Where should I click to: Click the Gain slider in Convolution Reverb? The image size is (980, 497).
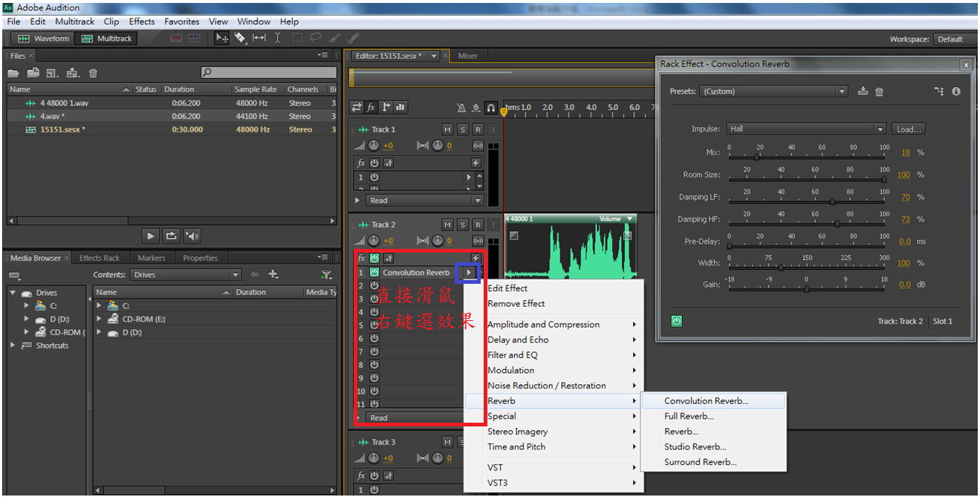808,288
